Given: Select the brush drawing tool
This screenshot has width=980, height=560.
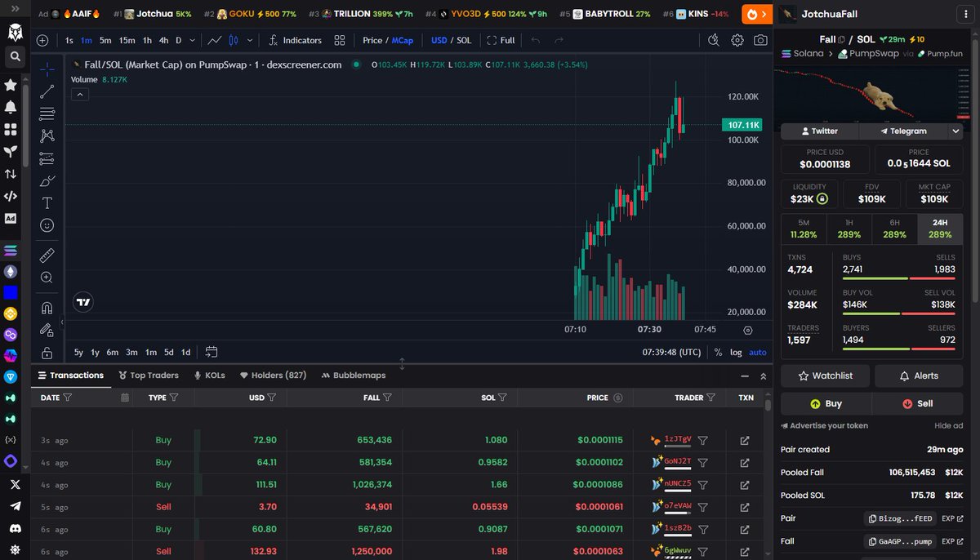Looking at the screenshot, I should [x=47, y=180].
